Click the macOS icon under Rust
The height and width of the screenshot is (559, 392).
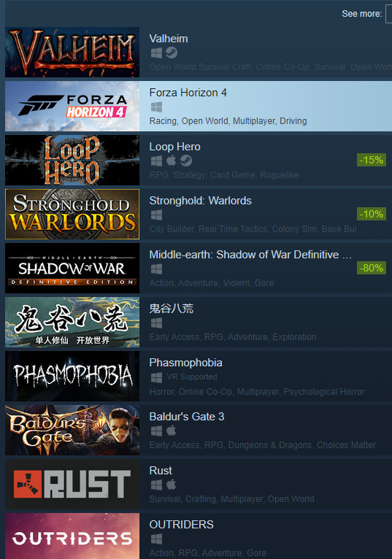tap(172, 485)
